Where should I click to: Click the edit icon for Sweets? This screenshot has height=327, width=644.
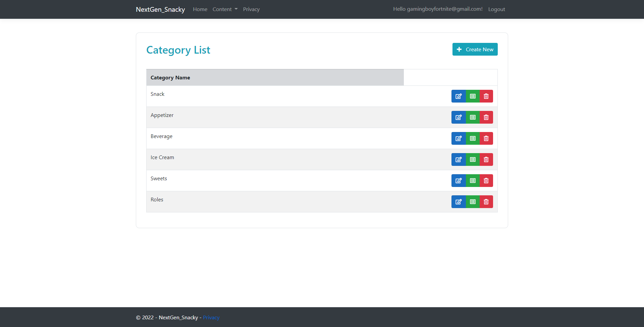click(459, 181)
